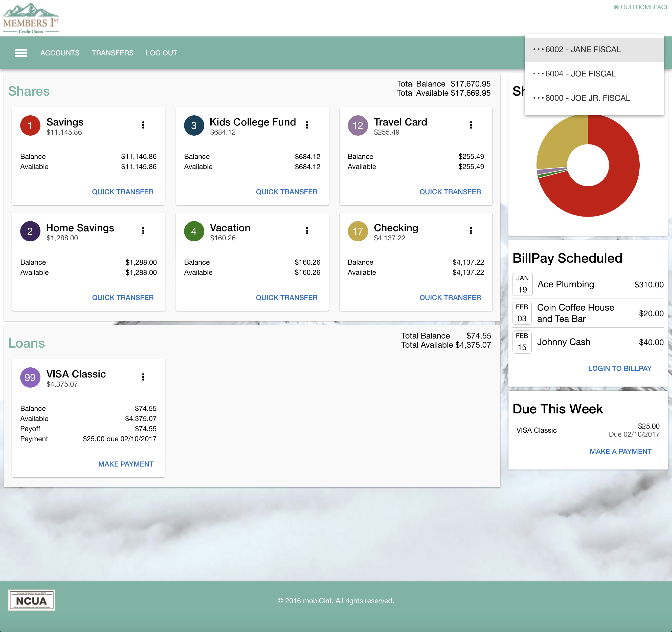Click the 2016 mobiCint copyright text
Image resolution: width=672 pixels, height=632 pixels.
point(336,601)
